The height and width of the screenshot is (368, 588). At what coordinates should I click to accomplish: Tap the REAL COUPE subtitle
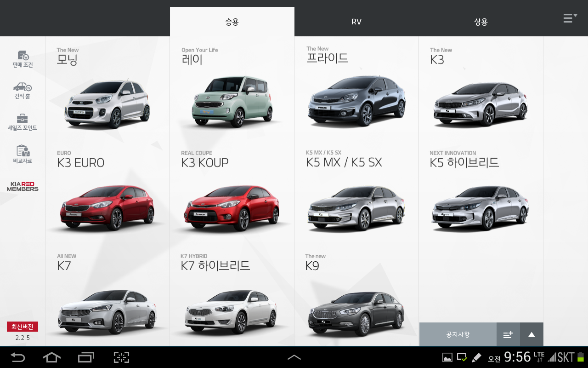197,153
